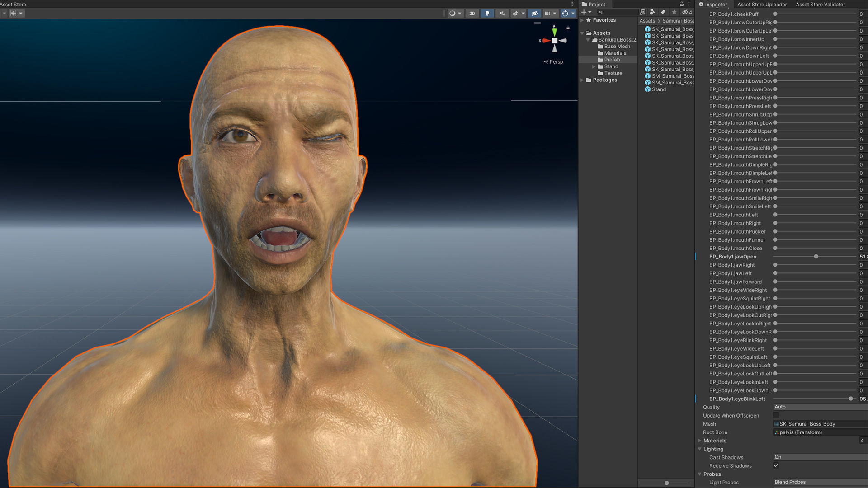Open the Stand prefab asset

[658, 89]
